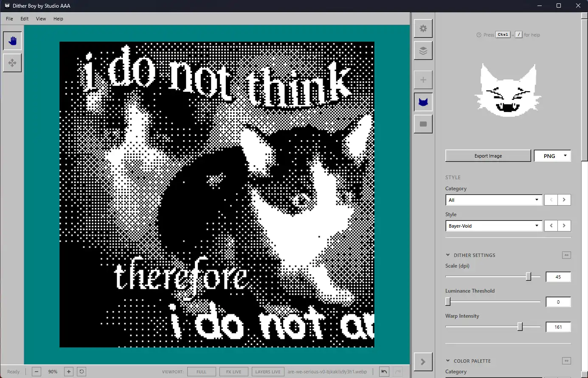The image size is (588, 378).
Task: Open the Style dropdown showing Bayer-Void
Action: pos(494,226)
